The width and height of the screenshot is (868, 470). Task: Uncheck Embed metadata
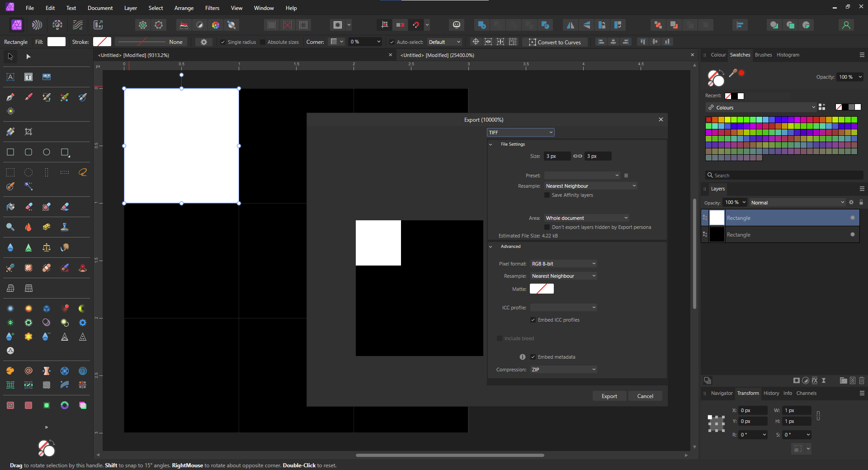(x=533, y=357)
